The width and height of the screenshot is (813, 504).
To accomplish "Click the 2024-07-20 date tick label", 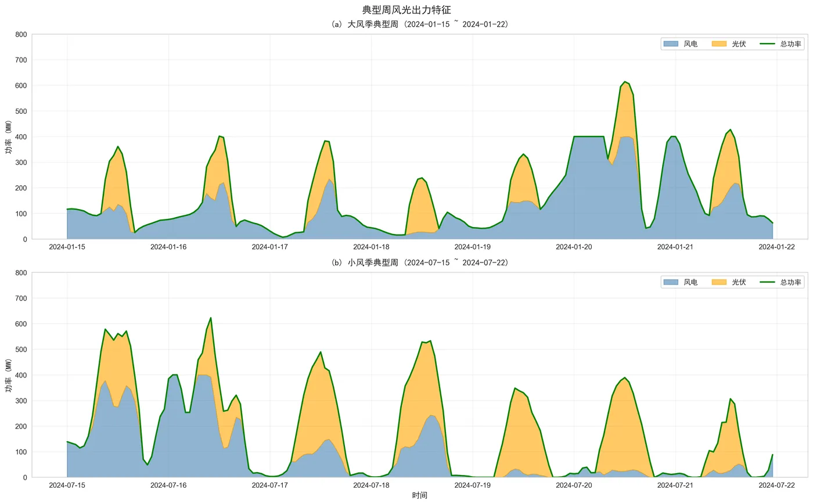I will point(574,485).
